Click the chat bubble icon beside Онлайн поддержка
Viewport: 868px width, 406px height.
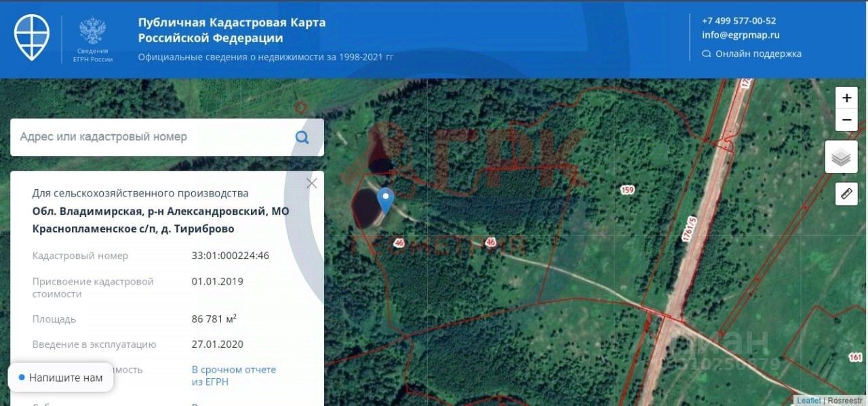click(x=707, y=54)
